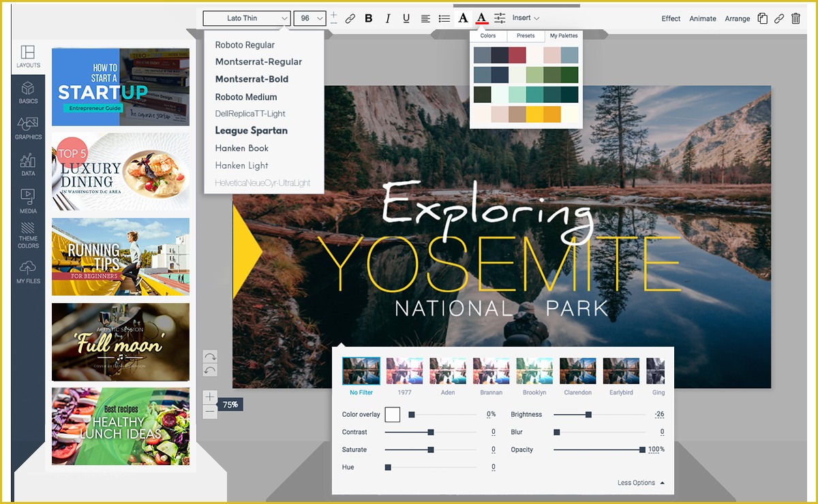Click the white color overlay swatch
Image resolution: width=818 pixels, height=504 pixels.
[x=392, y=414]
